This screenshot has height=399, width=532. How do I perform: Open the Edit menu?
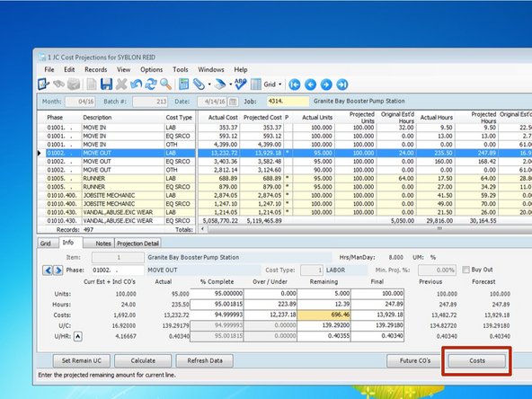coord(69,69)
